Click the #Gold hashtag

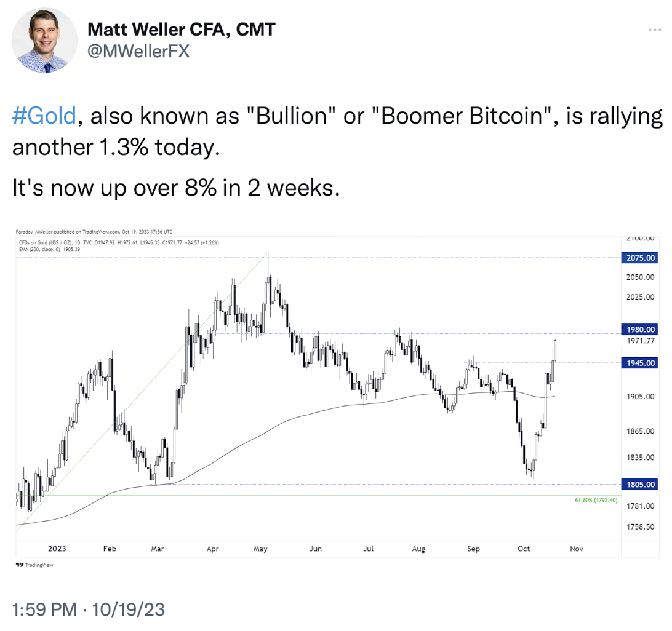pos(44,116)
